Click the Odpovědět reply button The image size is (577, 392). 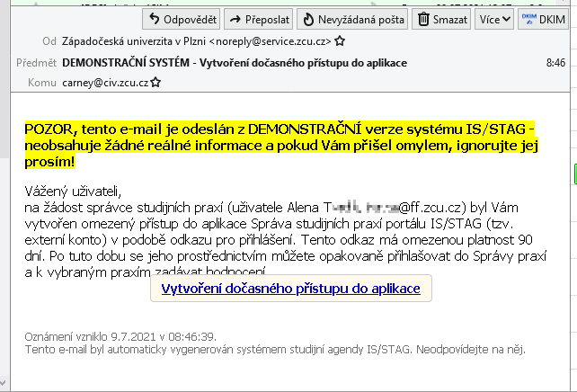(181, 19)
